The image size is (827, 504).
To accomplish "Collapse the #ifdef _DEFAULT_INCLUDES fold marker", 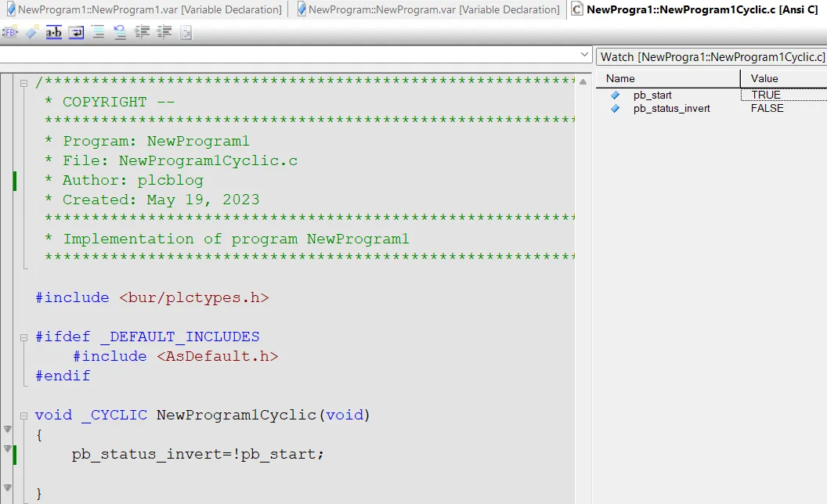I will [x=23, y=337].
